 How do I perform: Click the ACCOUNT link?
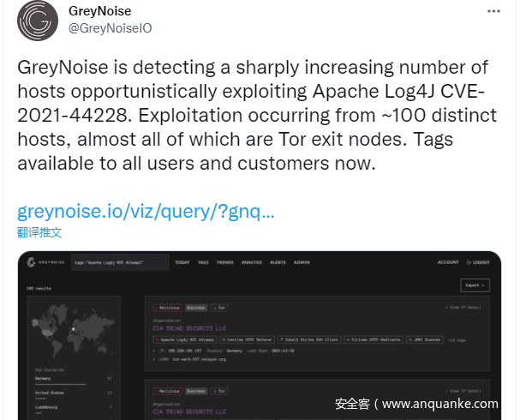448,262
